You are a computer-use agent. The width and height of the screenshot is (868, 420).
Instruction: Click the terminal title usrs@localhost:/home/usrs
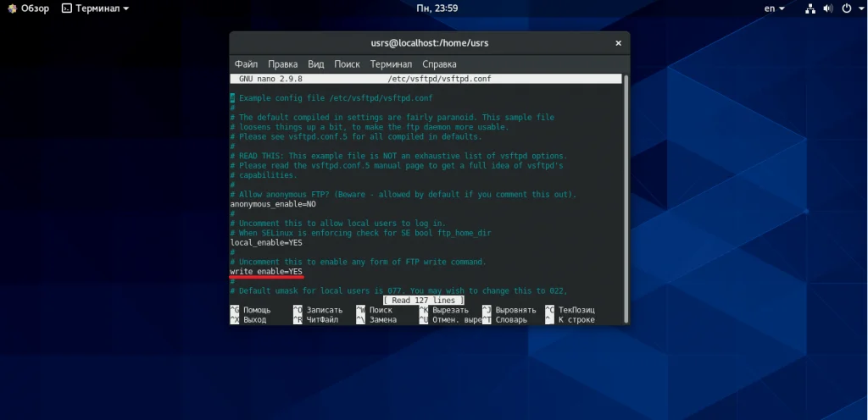(x=430, y=43)
